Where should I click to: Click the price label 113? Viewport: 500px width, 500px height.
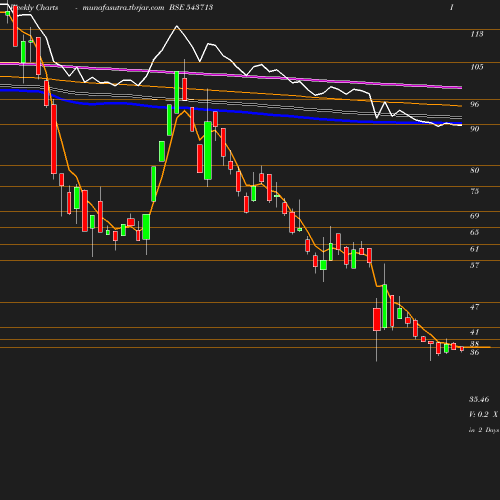point(477,34)
